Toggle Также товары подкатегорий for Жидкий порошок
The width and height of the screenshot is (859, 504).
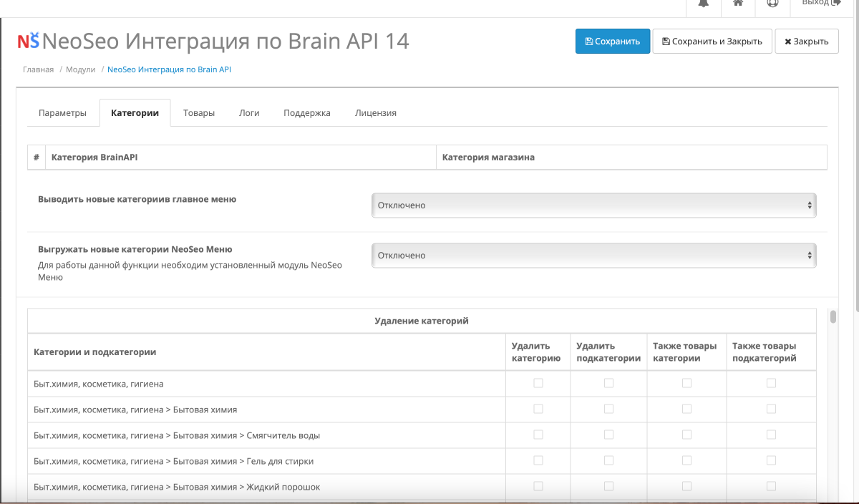click(x=771, y=487)
